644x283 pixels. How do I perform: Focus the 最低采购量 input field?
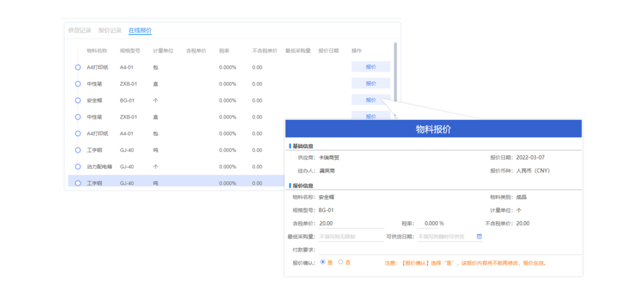(351, 237)
